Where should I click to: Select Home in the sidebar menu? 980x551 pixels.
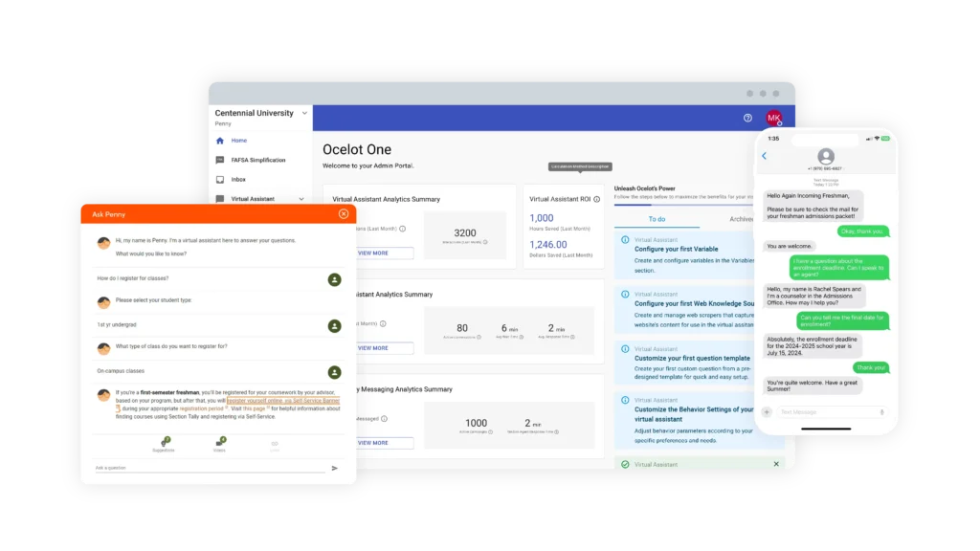click(x=238, y=141)
